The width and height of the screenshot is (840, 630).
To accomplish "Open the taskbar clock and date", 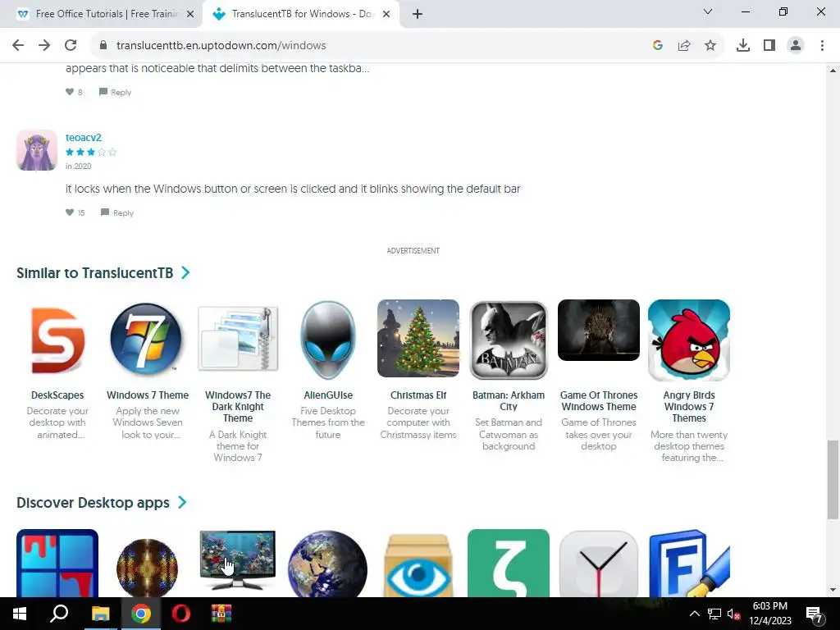I will click(x=770, y=614).
